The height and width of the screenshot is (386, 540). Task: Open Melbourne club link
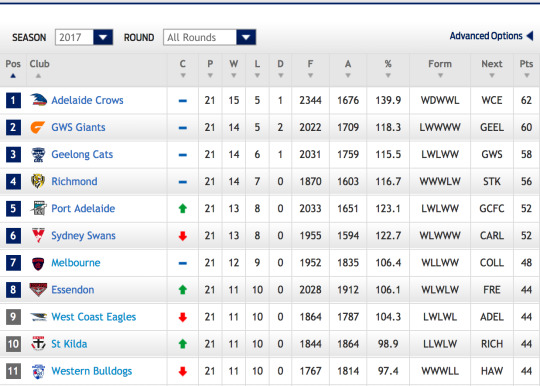pyautogui.click(x=76, y=263)
